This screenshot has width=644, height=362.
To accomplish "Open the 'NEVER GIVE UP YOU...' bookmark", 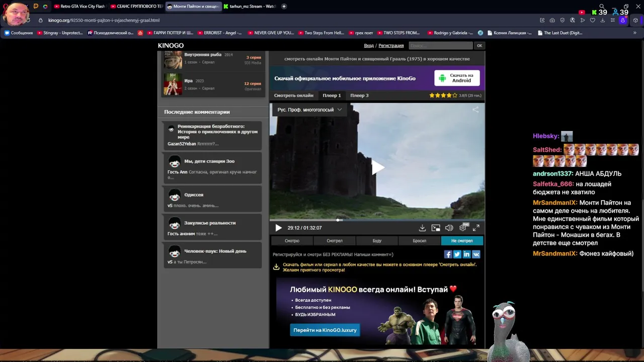I will [x=270, y=33].
